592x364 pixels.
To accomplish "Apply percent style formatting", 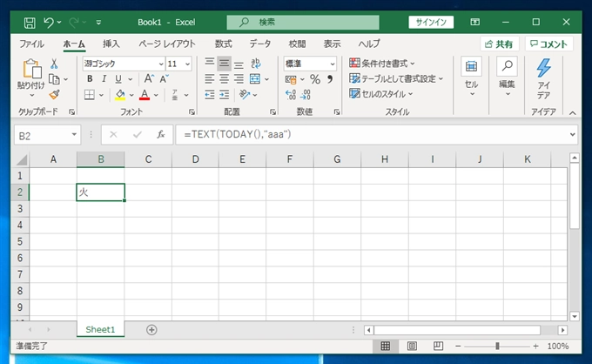I will (x=315, y=79).
